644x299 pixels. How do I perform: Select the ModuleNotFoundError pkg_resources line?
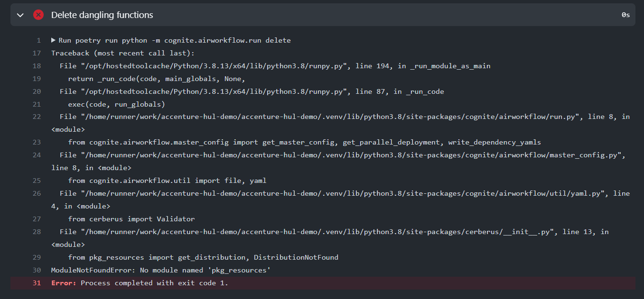(161, 270)
